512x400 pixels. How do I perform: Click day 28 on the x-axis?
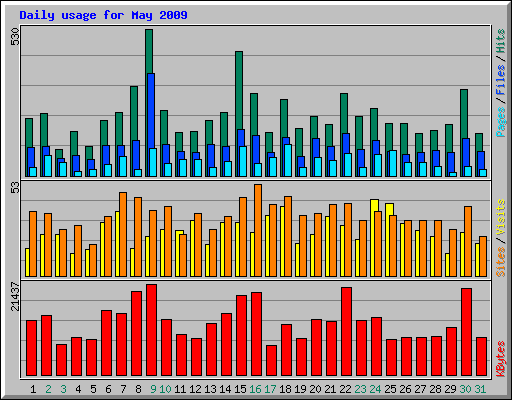click(x=435, y=389)
